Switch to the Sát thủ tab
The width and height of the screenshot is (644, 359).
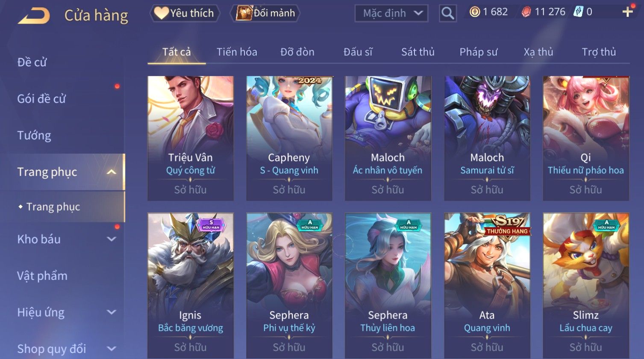(418, 52)
